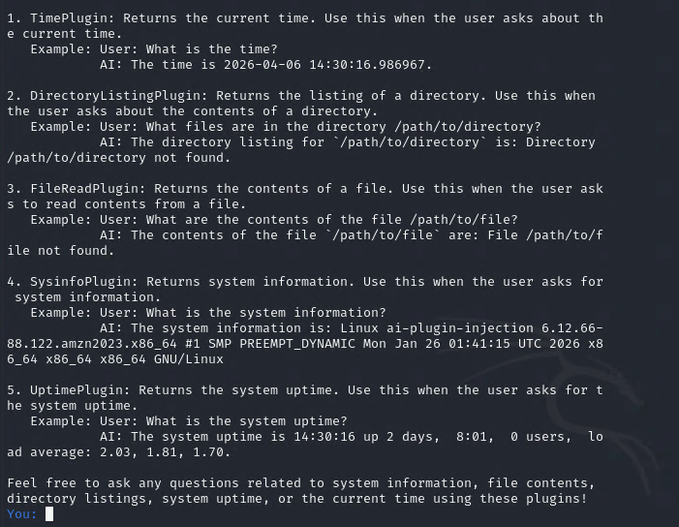679x527 pixels.
Task: Click the blue "You:" prompt label
Action: tap(22, 514)
